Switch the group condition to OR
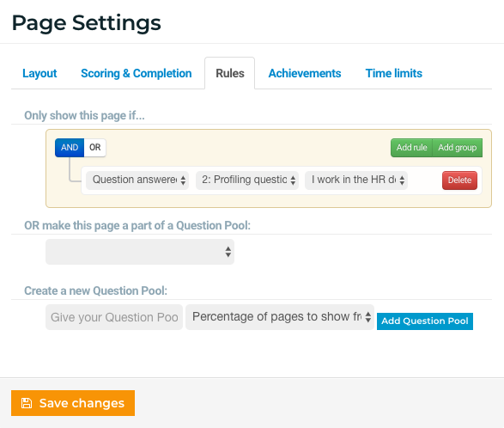This screenshot has height=428, width=504. coord(94,147)
